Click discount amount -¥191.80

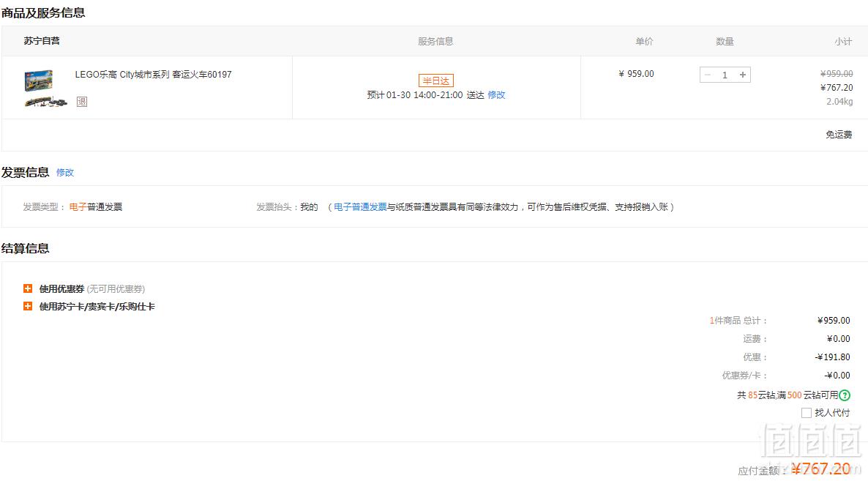(x=833, y=357)
